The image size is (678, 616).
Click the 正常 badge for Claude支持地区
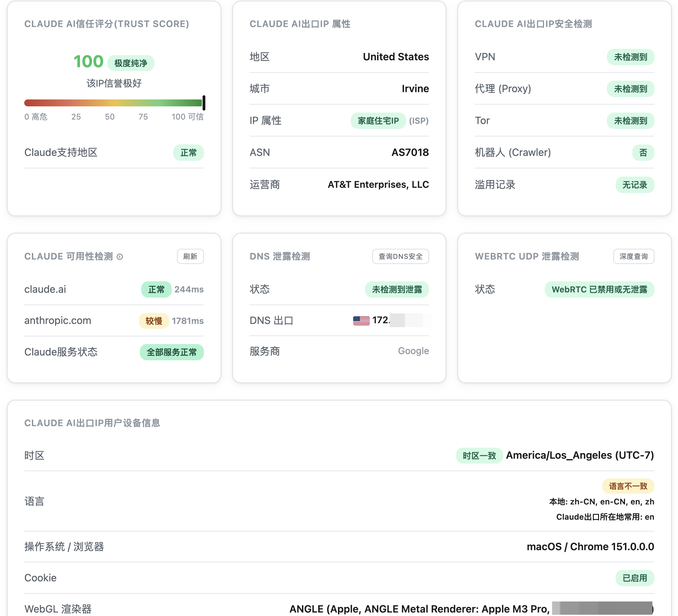[188, 152]
